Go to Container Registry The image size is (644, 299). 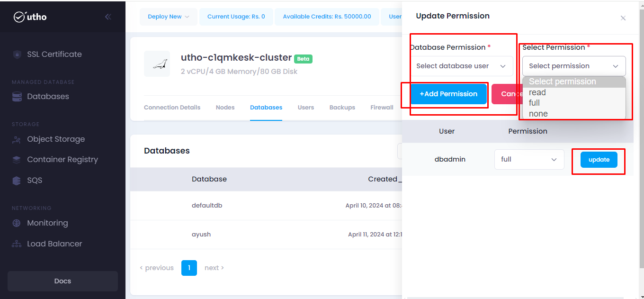[x=63, y=160]
